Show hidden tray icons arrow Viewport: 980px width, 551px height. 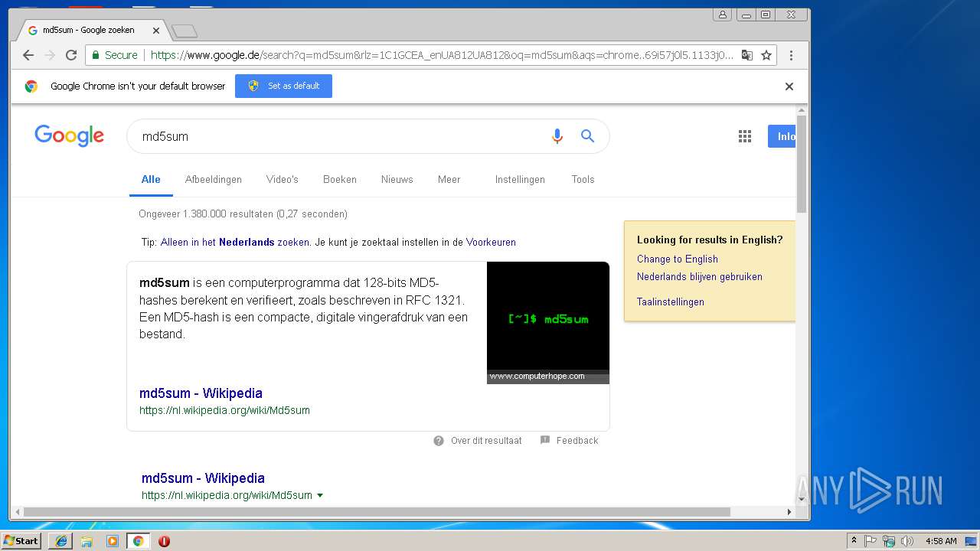[x=854, y=541]
